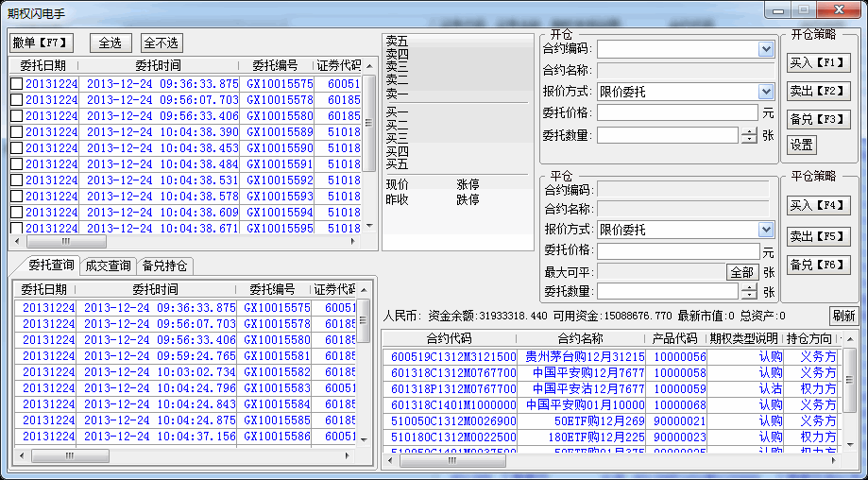
Task: Click 备兑【F6】 close position button
Action: pos(819,266)
